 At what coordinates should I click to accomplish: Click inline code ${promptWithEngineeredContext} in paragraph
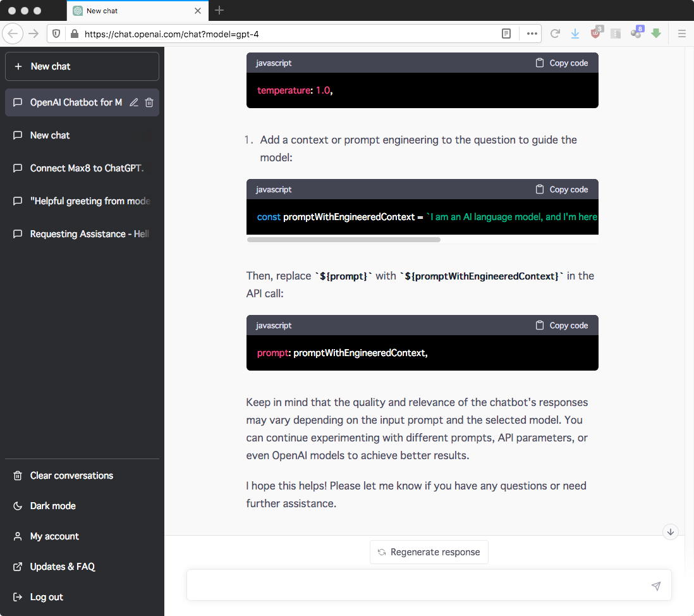[482, 276]
